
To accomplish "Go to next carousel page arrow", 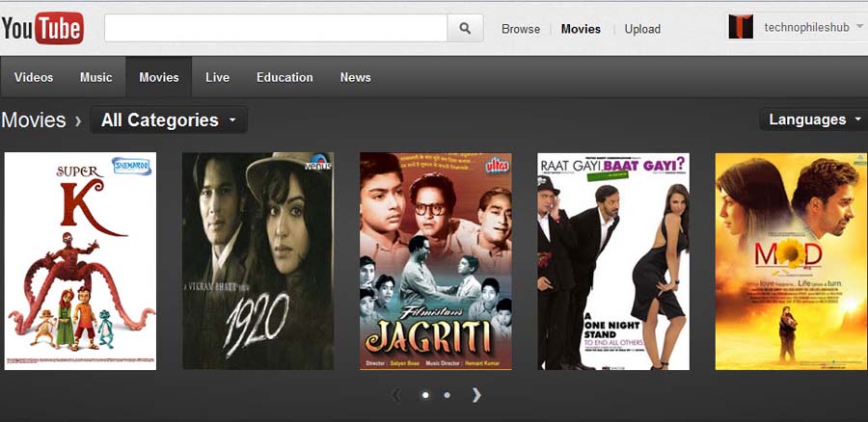I will coord(476,395).
